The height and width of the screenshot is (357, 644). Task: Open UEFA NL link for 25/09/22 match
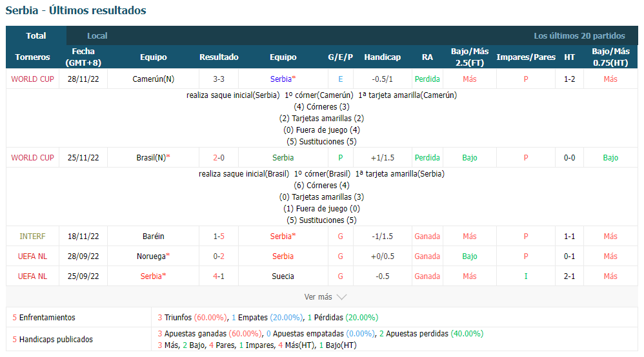tap(32, 276)
